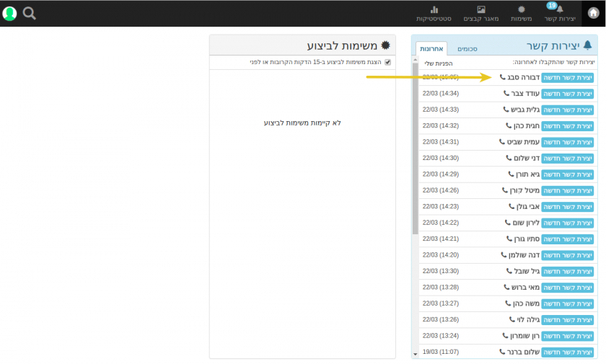Screen dimensions: 606x364
Task: Click the phone icon next to עודד צבר
Action: 506,94
